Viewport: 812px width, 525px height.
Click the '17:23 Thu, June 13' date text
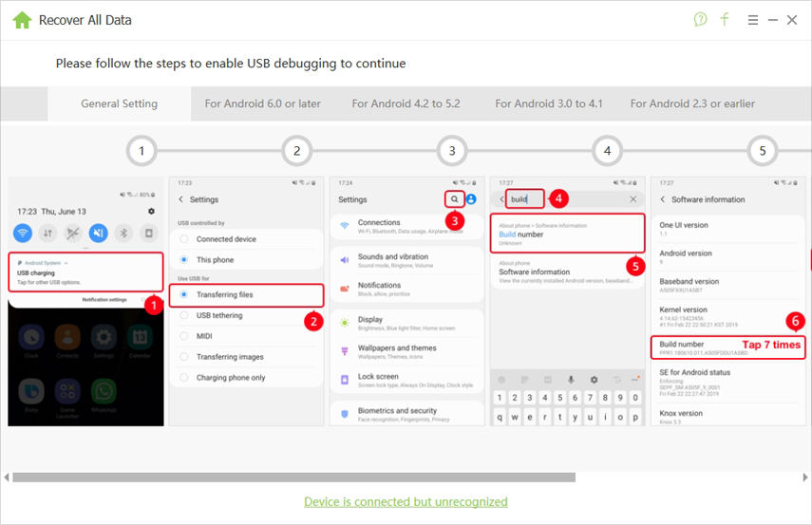pos(51,212)
